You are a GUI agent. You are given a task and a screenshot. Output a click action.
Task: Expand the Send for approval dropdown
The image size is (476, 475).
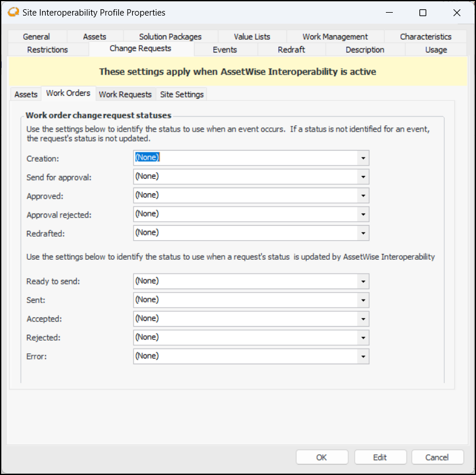click(363, 177)
